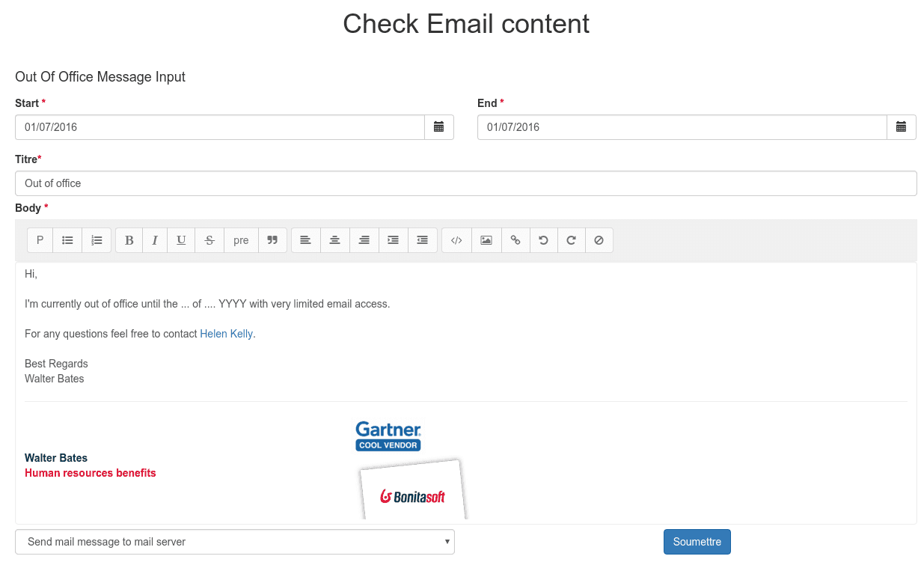This screenshot has width=924, height=568.
Task: Open the paragraph style selector
Action: tap(40, 239)
